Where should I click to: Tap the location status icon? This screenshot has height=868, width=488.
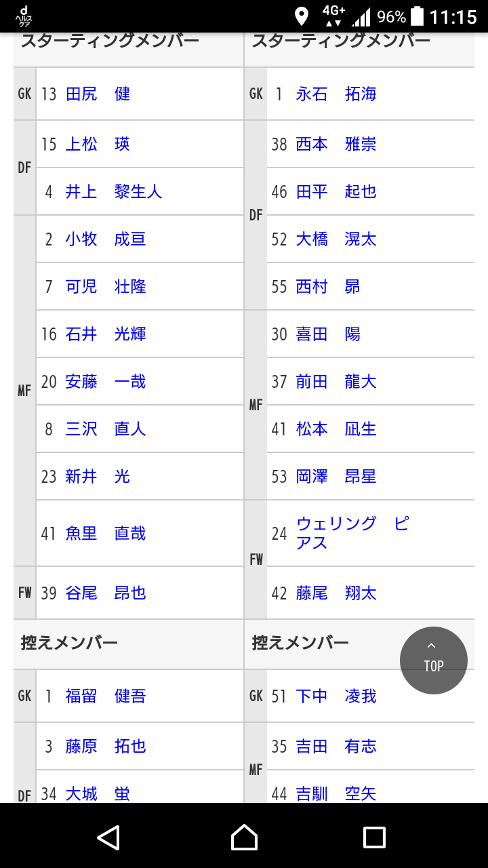302,16
